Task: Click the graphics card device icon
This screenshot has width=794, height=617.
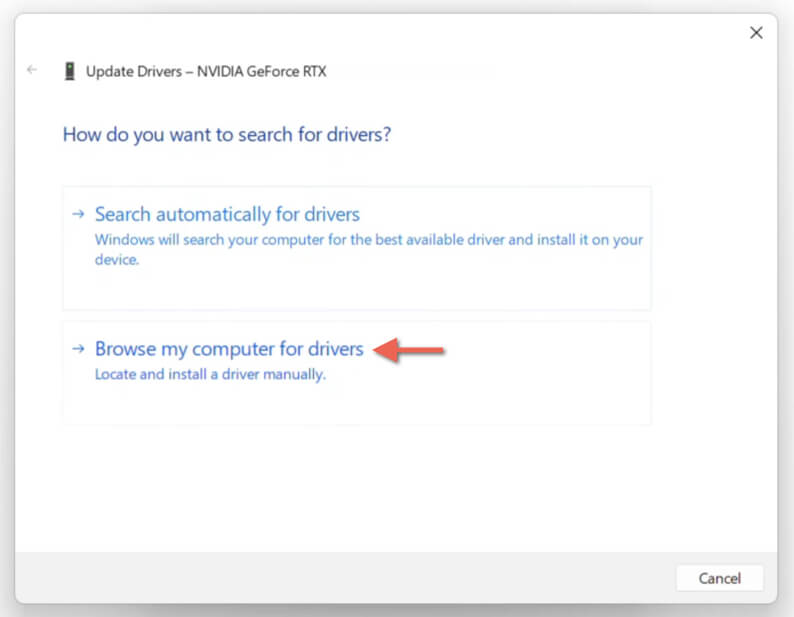Action: pos(70,71)
